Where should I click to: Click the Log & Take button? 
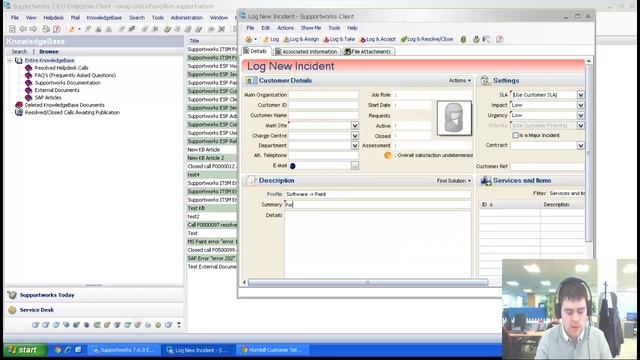tap(339, 39)
